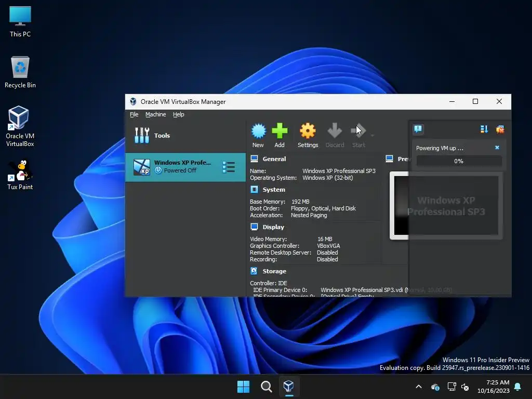Open the machine tools list menu icon
Image resolution: width=532 pixels, height=399 pixels.
(x=229, y=167)
